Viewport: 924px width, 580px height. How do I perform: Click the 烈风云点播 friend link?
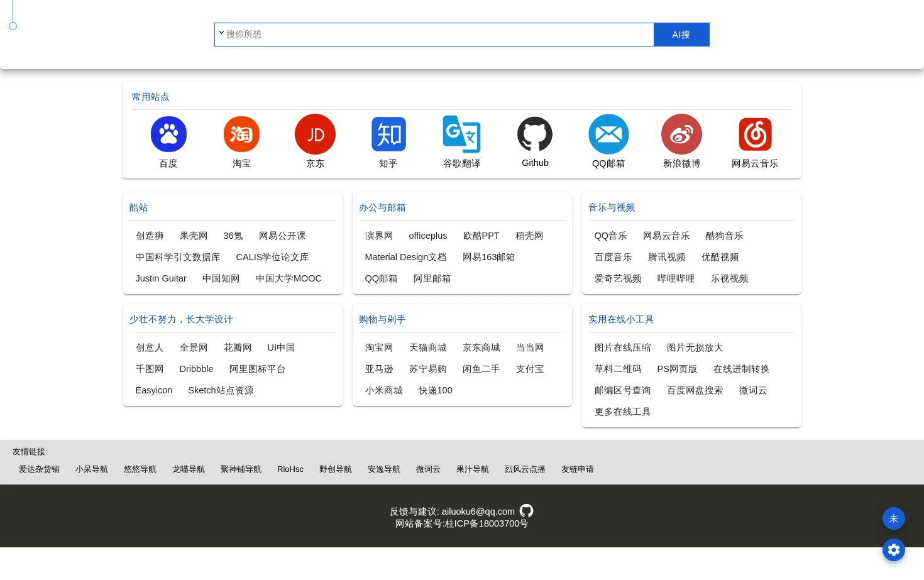pyautogui.click(x=525, y=469)
